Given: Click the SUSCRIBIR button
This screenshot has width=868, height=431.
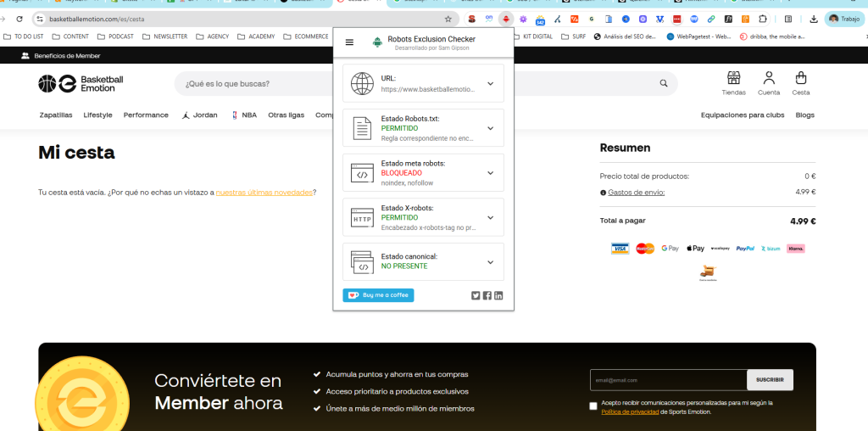Looking at the screenshot, I should [770, 380].
